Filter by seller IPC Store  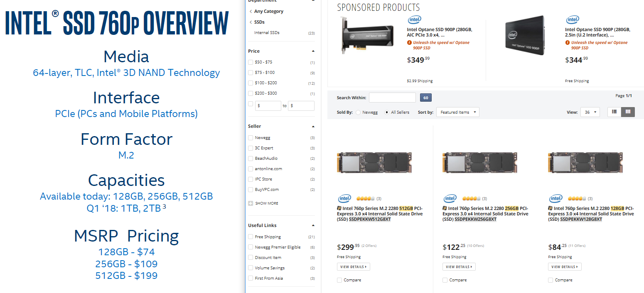coord(251,179)
